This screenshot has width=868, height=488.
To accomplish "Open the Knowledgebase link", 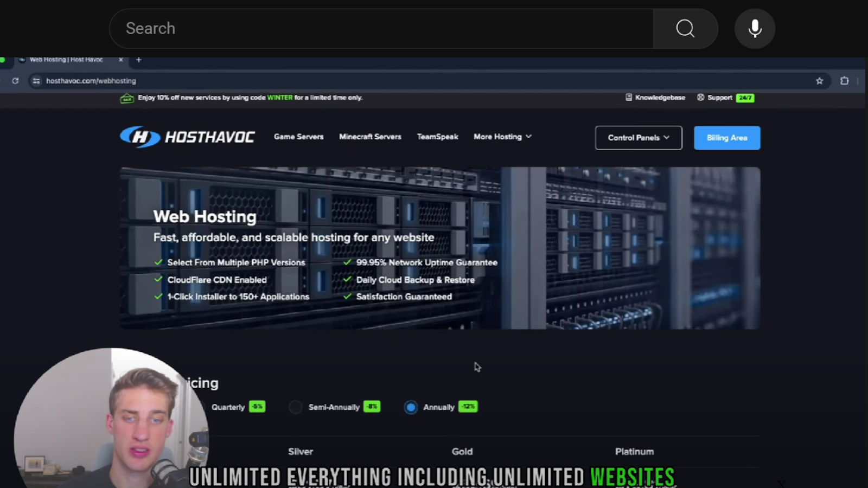I will 660,98.
